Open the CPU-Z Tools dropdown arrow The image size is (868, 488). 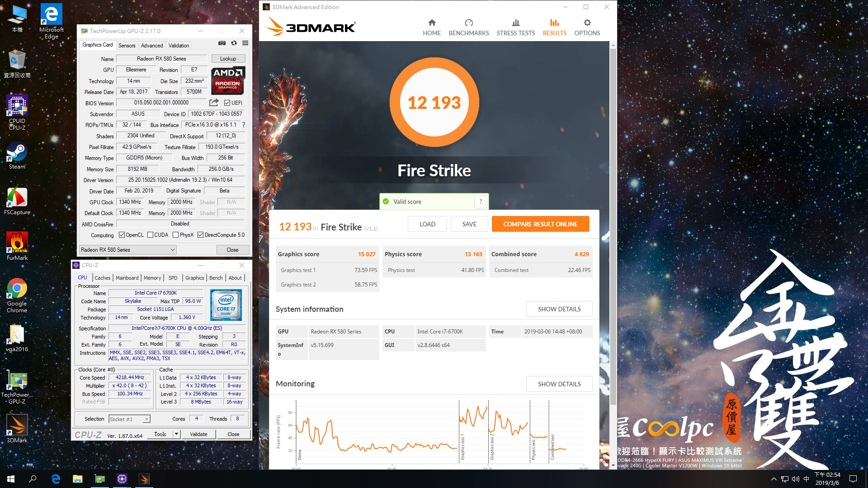coord(177,434)
